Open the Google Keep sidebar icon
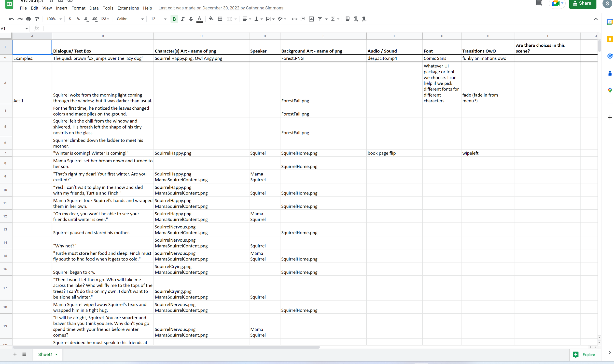 (x=610, y=39)
